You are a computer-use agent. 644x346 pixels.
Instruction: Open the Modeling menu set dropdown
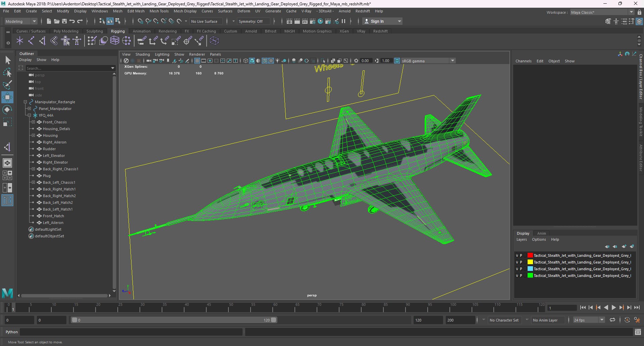[21, 21]
